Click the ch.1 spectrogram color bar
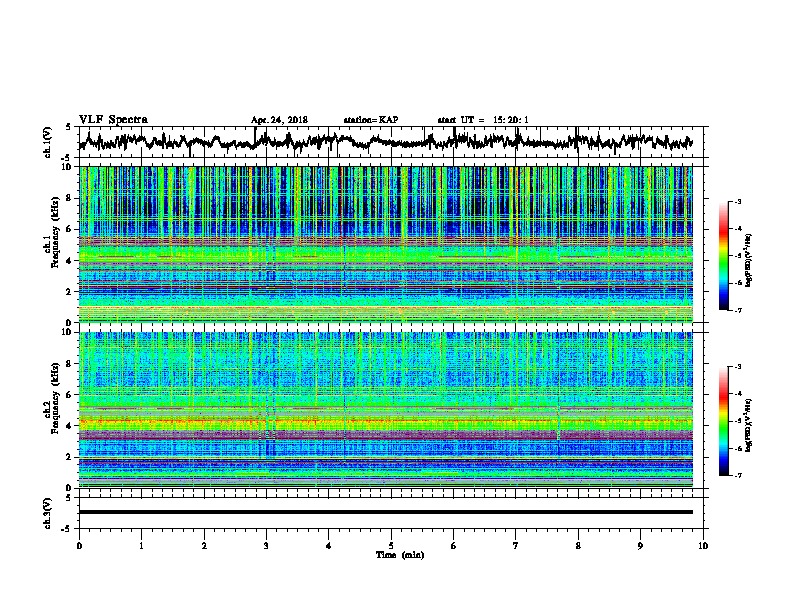 [723, 256]
